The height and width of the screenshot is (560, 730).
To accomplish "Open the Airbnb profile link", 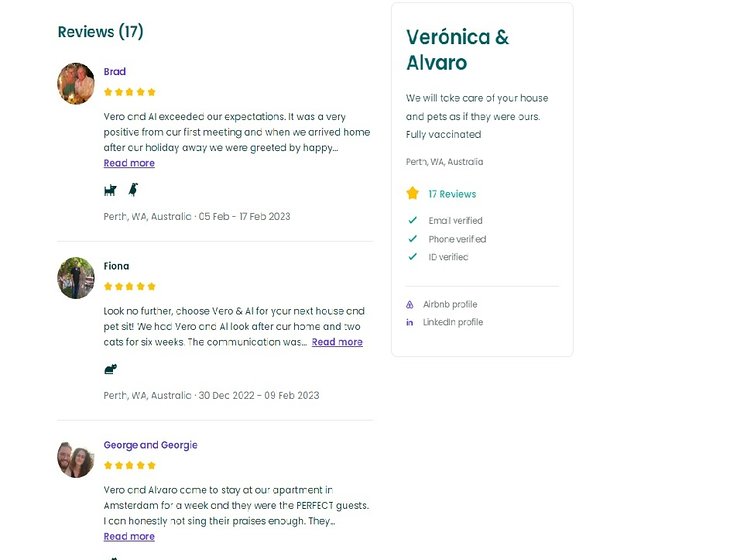I will click(450, 304).
